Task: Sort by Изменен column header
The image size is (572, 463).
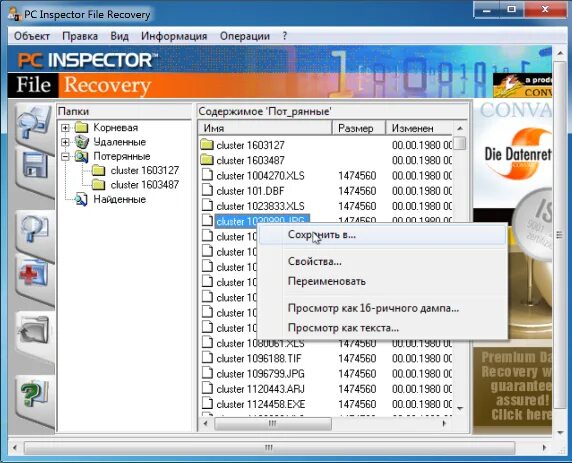Action: point(419,128)
